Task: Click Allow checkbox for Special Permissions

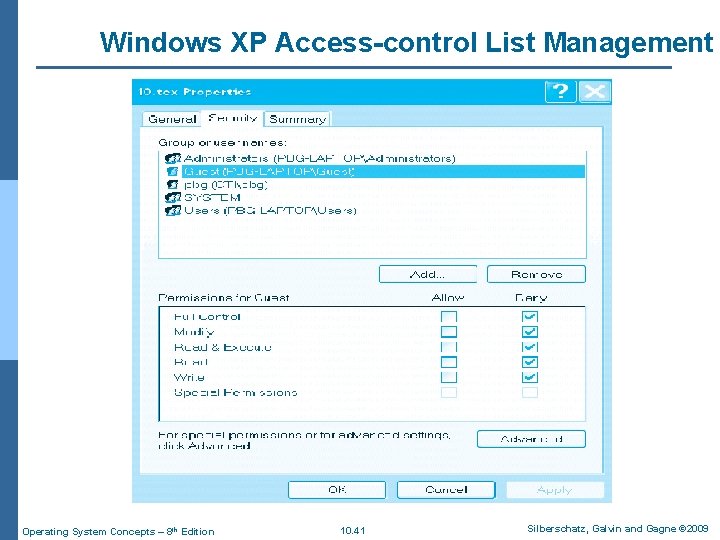Action: (x=449, y=393)
